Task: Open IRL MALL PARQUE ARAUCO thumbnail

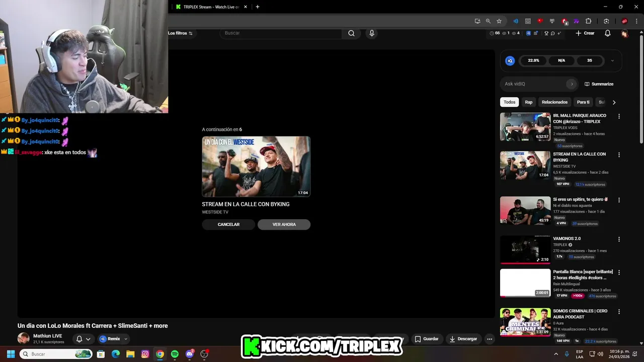Action: click(x=525, y=127)
